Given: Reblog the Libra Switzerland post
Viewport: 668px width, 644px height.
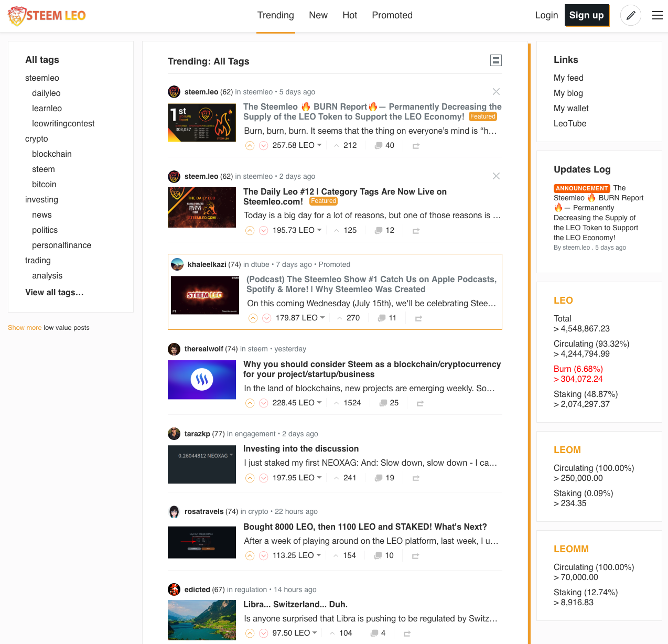Looking at the screenshot, I should [x=407, y=634].
